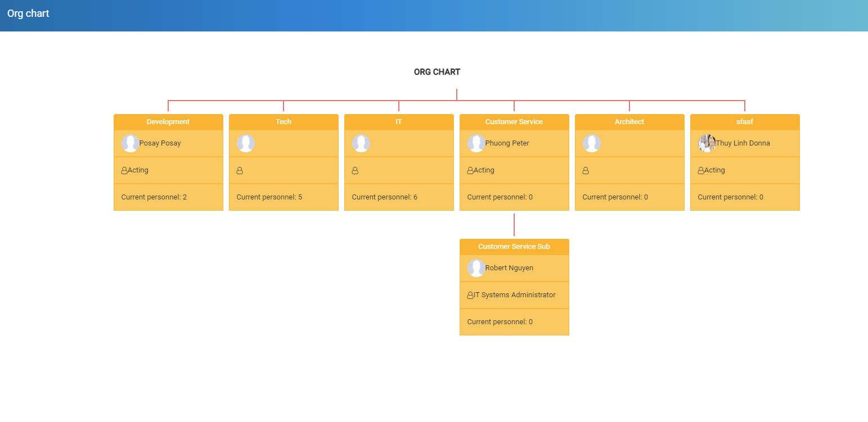The image size is (868, 422).
Task: Click Acting label in Development card
Action: point(138,170)
